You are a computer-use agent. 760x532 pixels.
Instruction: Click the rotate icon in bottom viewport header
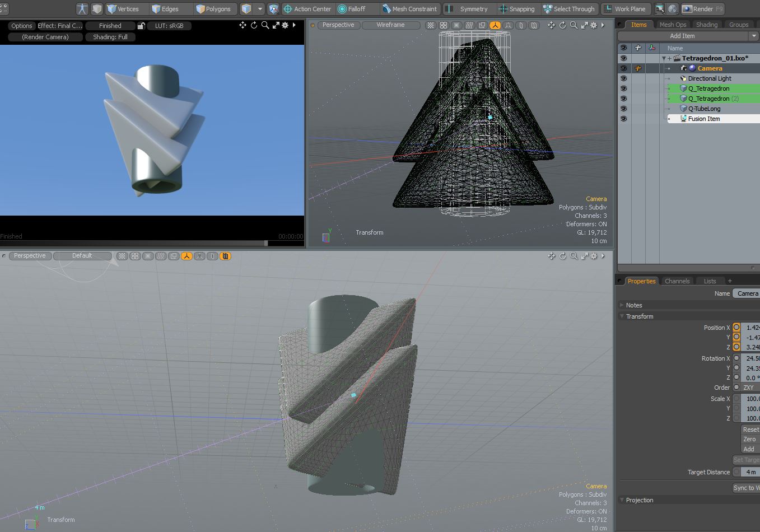click(563, 256)
